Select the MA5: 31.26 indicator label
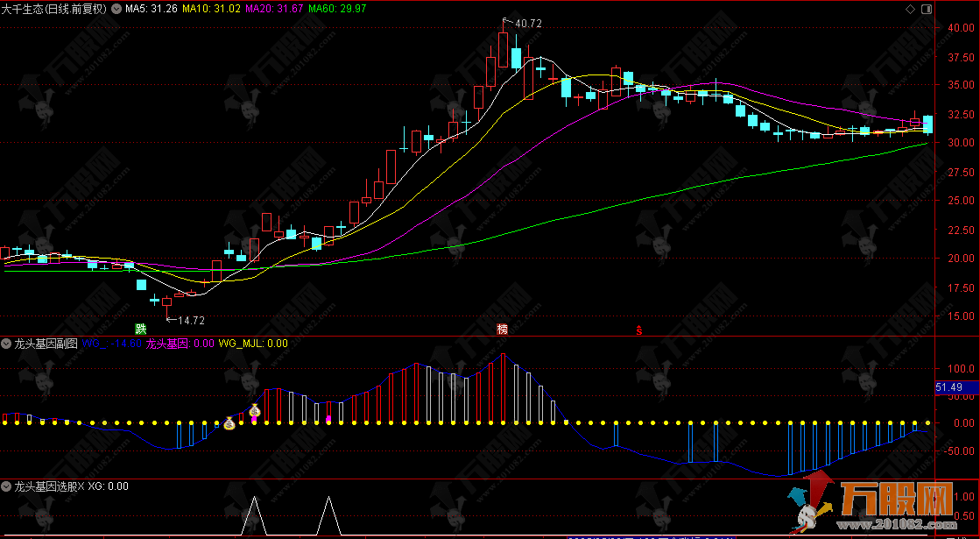 click(x=152, y=9)
